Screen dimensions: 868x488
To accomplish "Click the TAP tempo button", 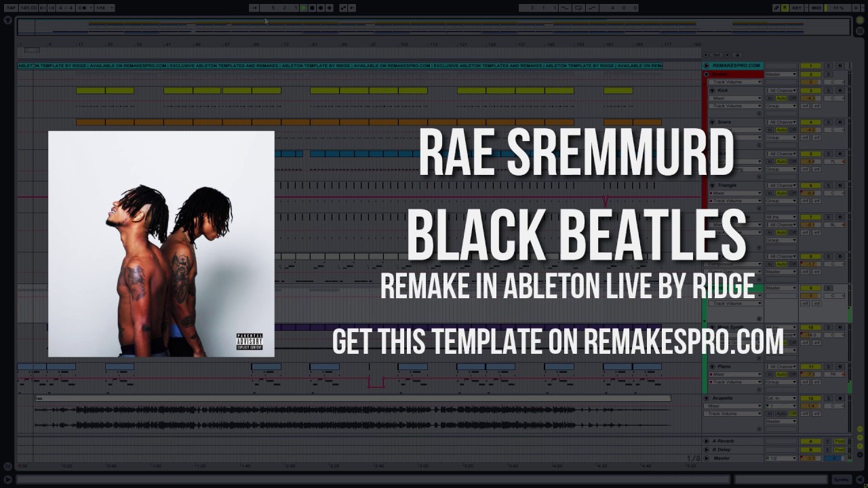I will (12, 7).
